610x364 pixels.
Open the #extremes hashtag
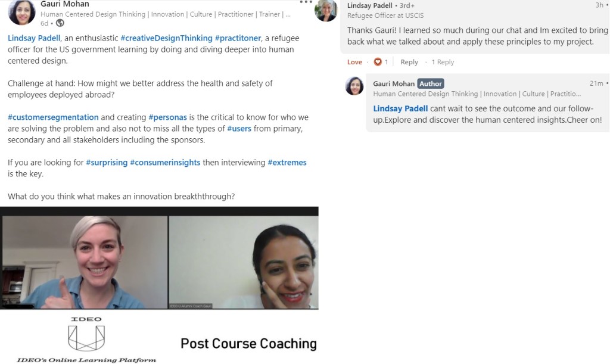287,162
